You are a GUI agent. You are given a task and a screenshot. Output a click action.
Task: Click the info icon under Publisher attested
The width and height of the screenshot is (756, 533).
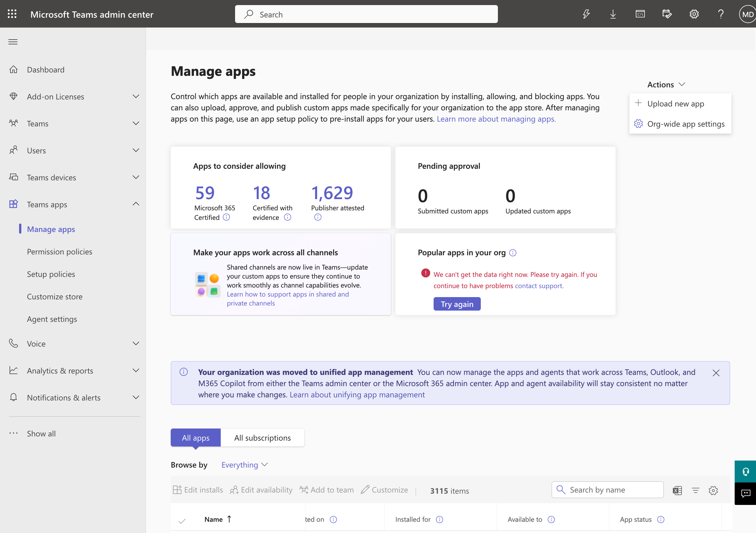click(318, 217)
